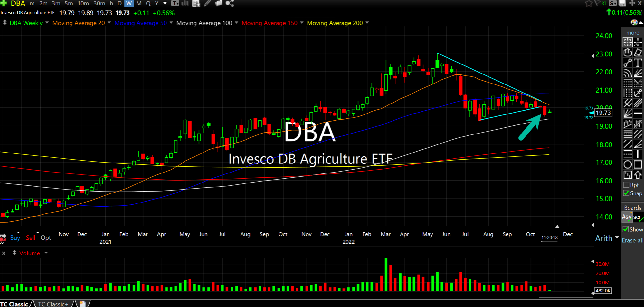Toggle the favorite star icon

[589, 3]
